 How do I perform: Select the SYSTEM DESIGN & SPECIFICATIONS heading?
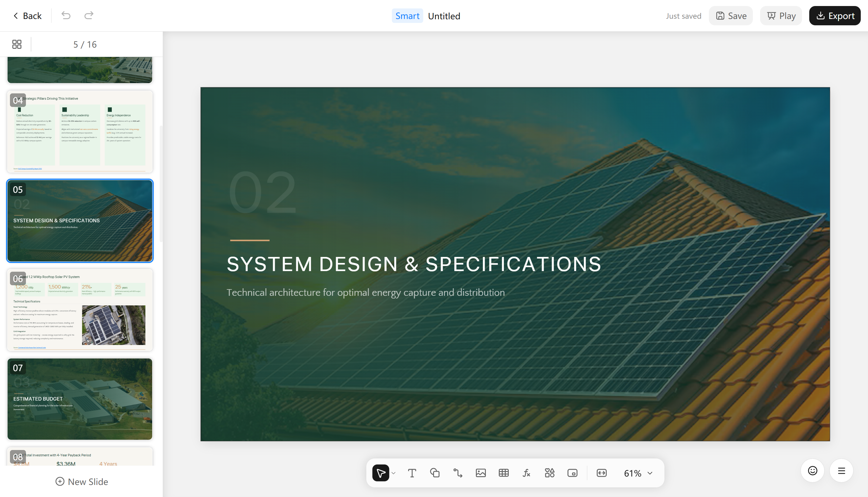(414, 264)
